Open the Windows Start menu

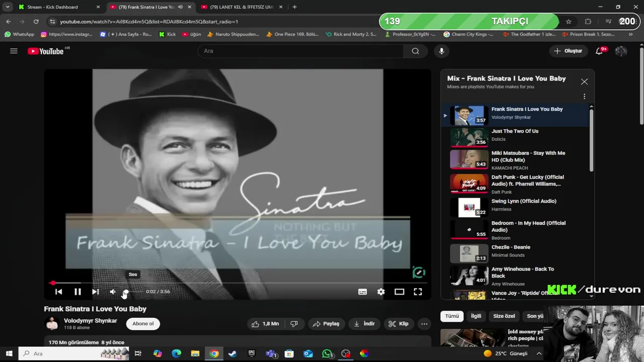(x=9, y=353)
